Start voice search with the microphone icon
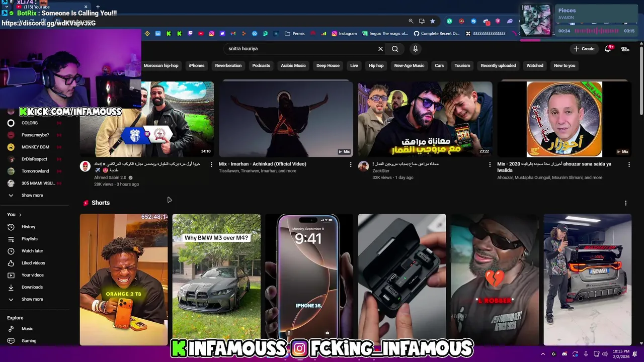The image size is (644, 362). tap(415, 49)
